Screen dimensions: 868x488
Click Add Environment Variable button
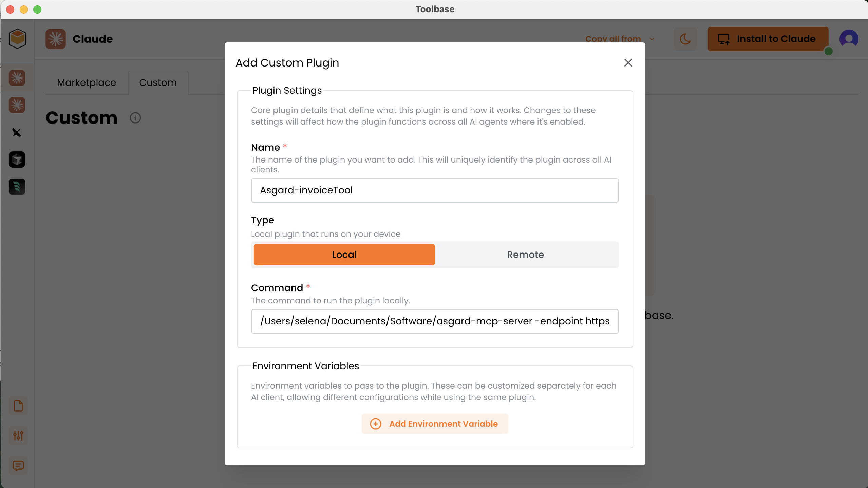435,424
